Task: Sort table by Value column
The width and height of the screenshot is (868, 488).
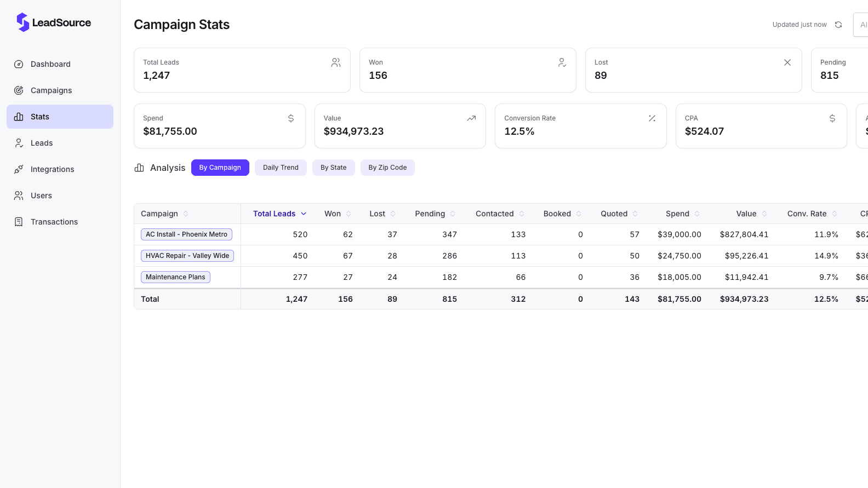Action: coord(752,214)
